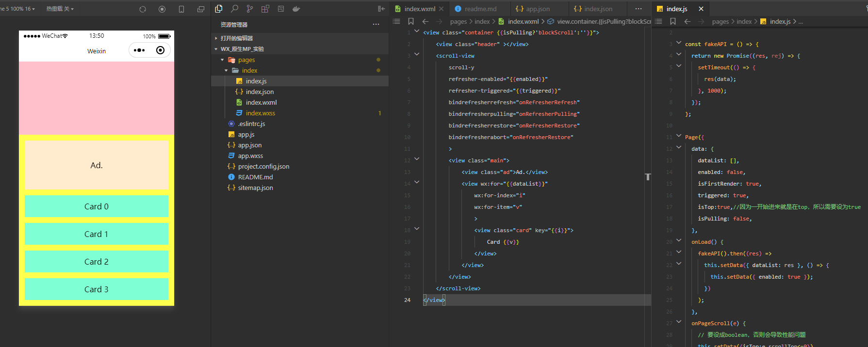
Task: Open the search panel magnifier icon
Action: [x=234, y=9]
